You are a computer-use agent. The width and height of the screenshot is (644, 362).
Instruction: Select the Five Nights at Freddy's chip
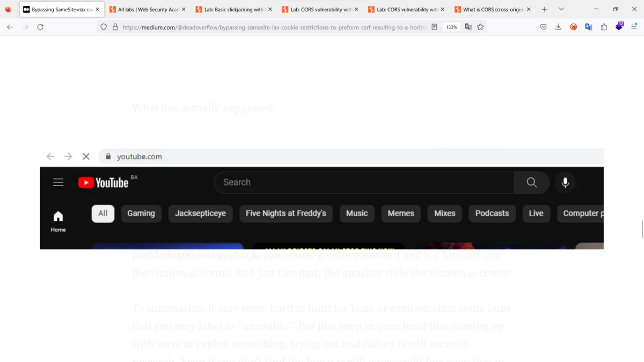click(x=286, y=213)
